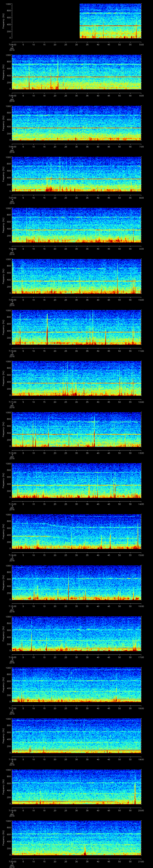Click the vertical line near 26 seconds in the 7:15:00 spectrogram
The width and height of the screenshot is (153, 868).
click(69, 586)
